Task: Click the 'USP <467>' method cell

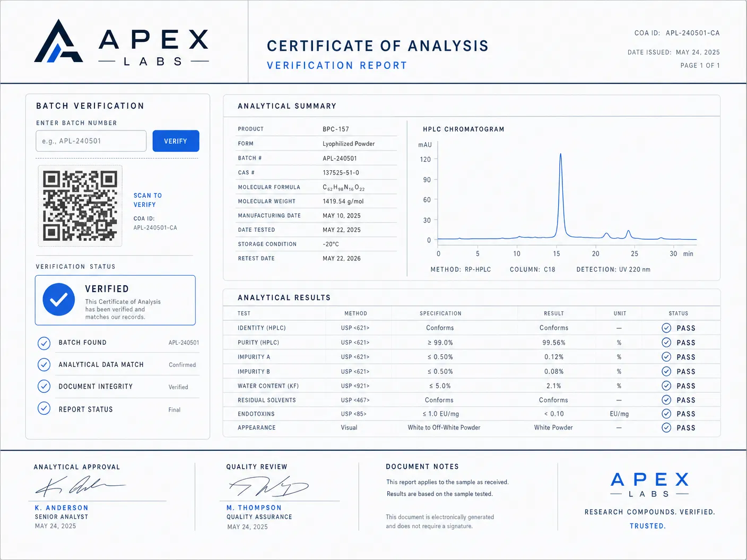Action: (x=355, y=400)
